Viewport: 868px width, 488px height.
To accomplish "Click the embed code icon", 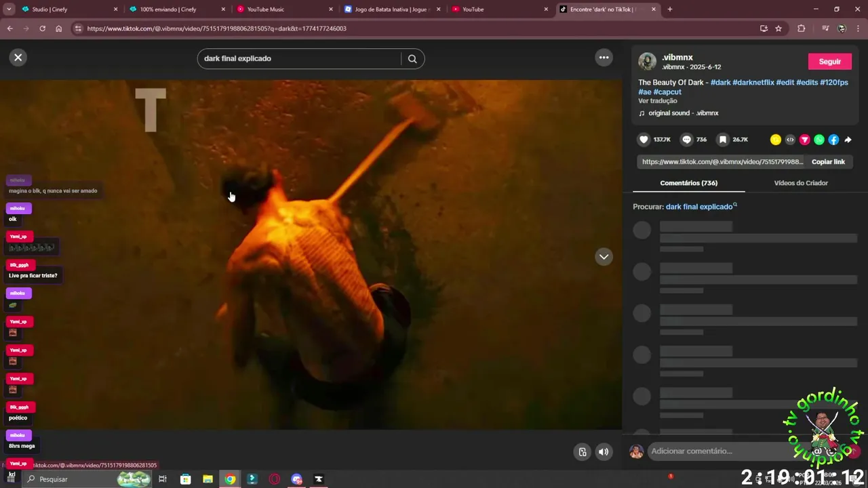I will [790, 140].
